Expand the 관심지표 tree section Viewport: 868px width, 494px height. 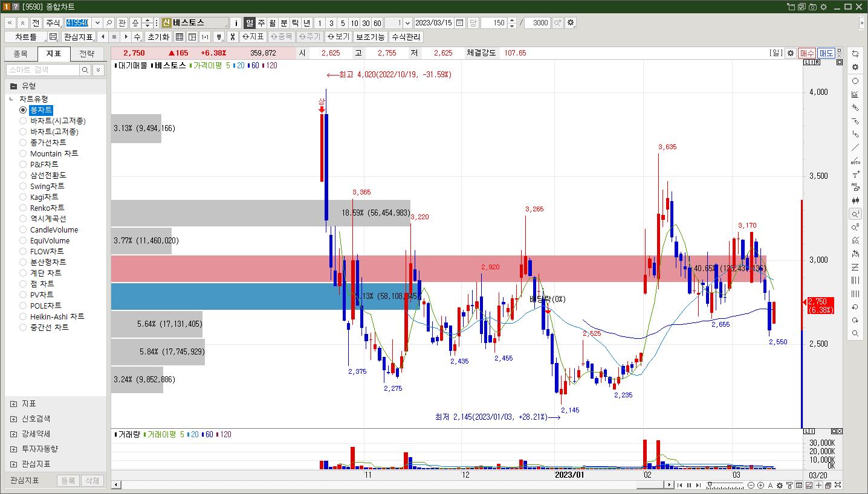tap(13, 464)
